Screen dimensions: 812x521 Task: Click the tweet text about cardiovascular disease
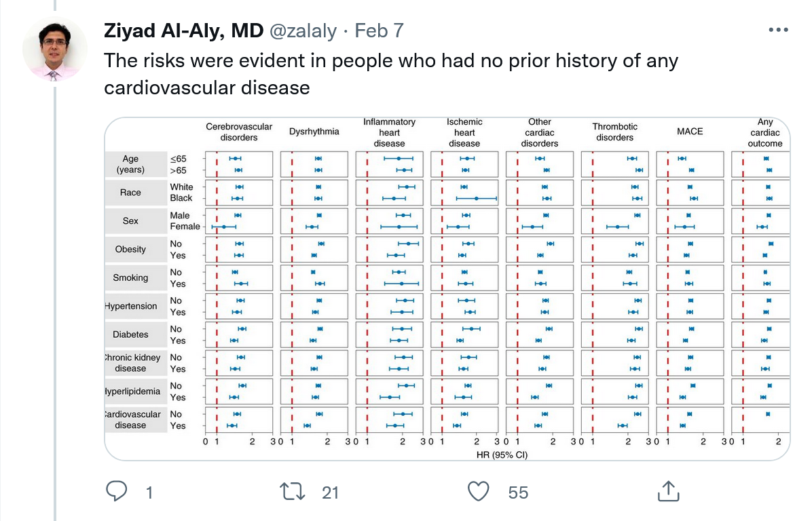coord(390,73)
